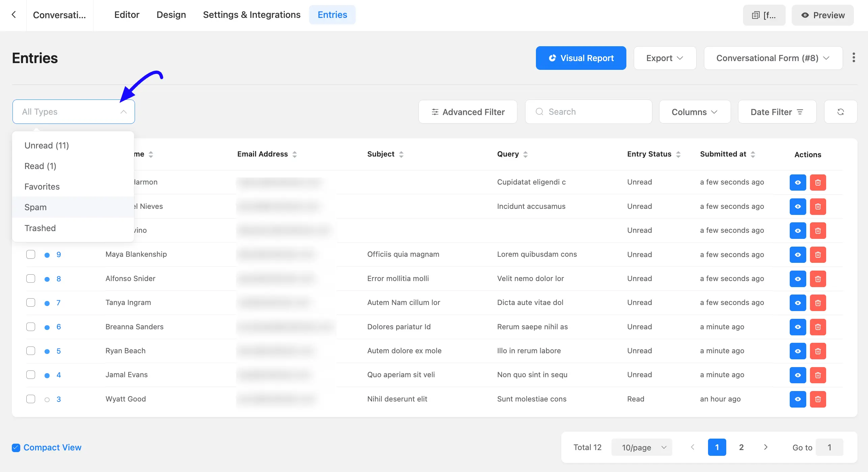
Task: View Ryan Beach's entry
Action: point(797,351)
